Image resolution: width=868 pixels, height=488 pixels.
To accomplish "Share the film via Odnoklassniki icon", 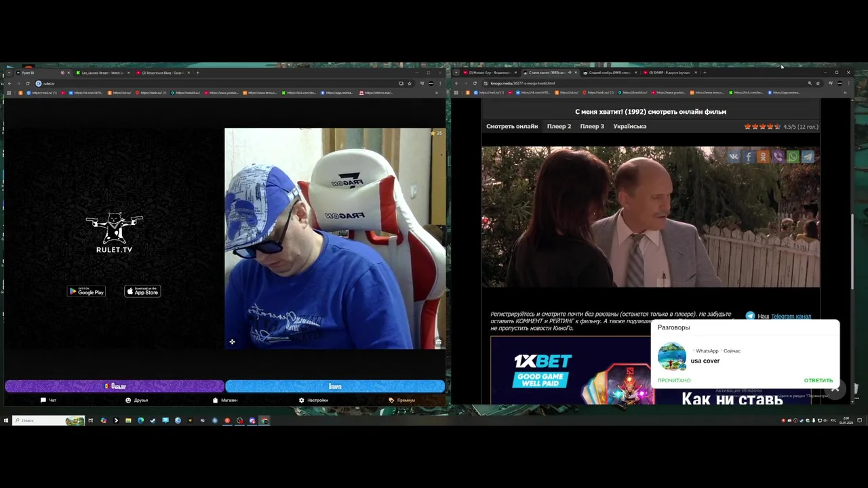I will point(764,157).
